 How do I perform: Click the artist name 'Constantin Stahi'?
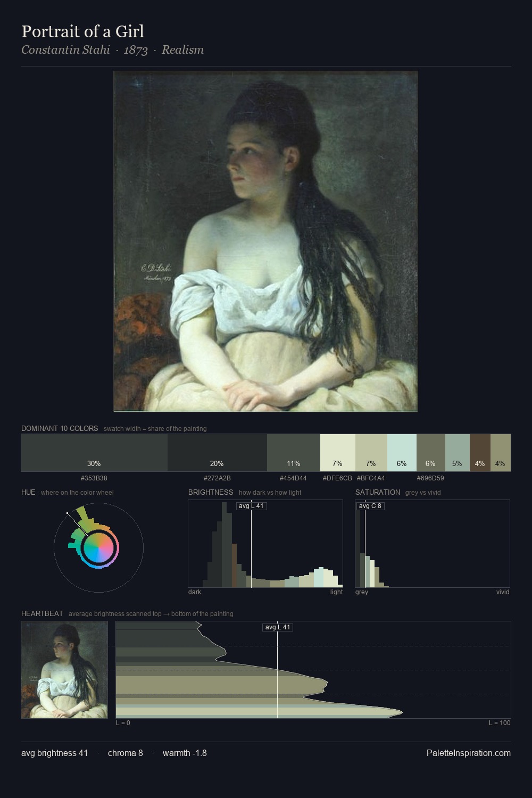tap(65, 49)
